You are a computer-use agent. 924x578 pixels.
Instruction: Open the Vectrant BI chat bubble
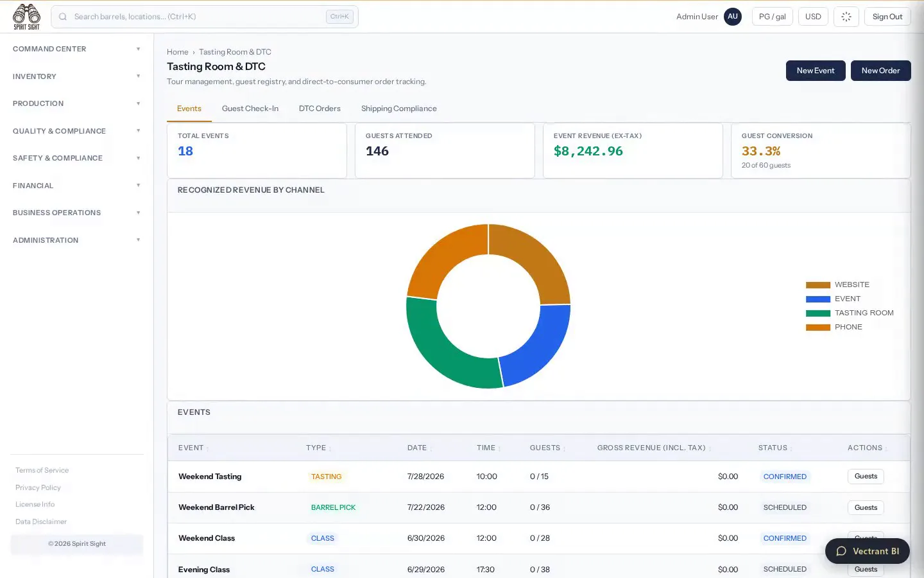pyautogui.click(x=867, y=551)
